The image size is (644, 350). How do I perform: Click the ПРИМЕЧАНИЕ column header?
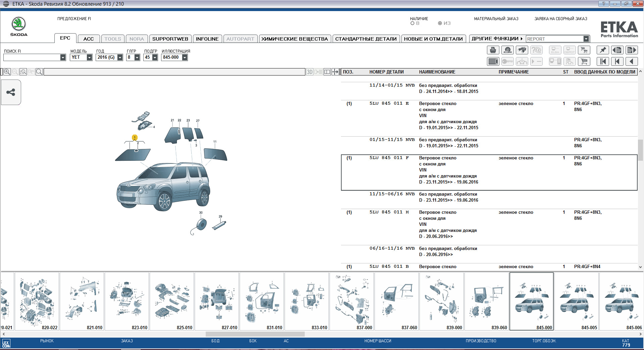pyautogui.click(x=513, y=72)
